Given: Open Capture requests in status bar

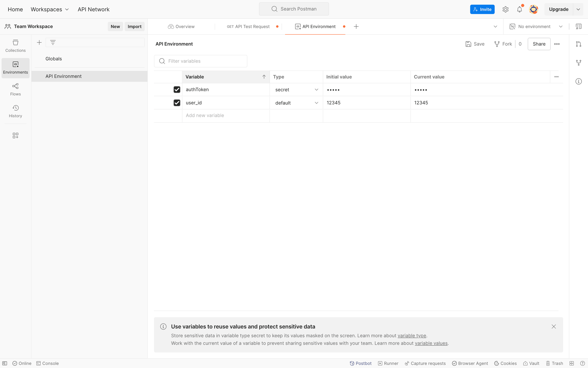Looking at the screenshot, I should [425, 363].
